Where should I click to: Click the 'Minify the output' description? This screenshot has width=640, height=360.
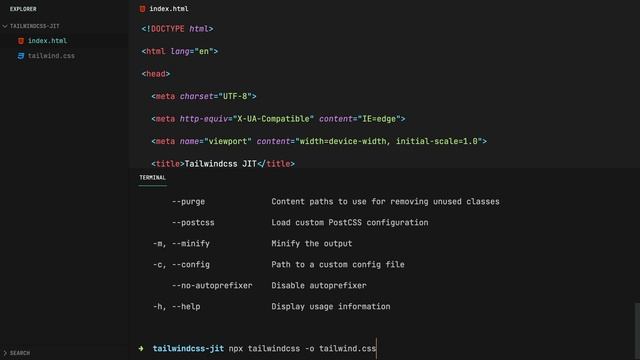pos(311,244)
